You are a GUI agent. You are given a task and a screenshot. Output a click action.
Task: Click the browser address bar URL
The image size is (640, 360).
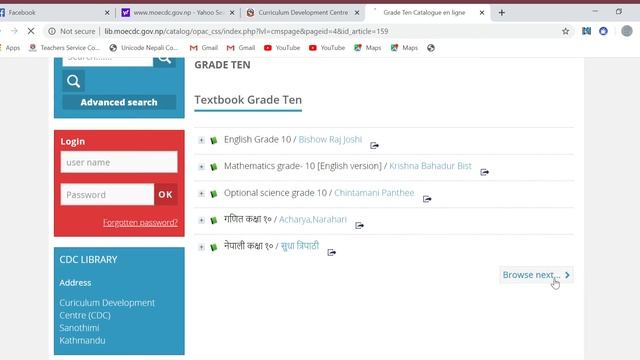[x=246, y=31]
